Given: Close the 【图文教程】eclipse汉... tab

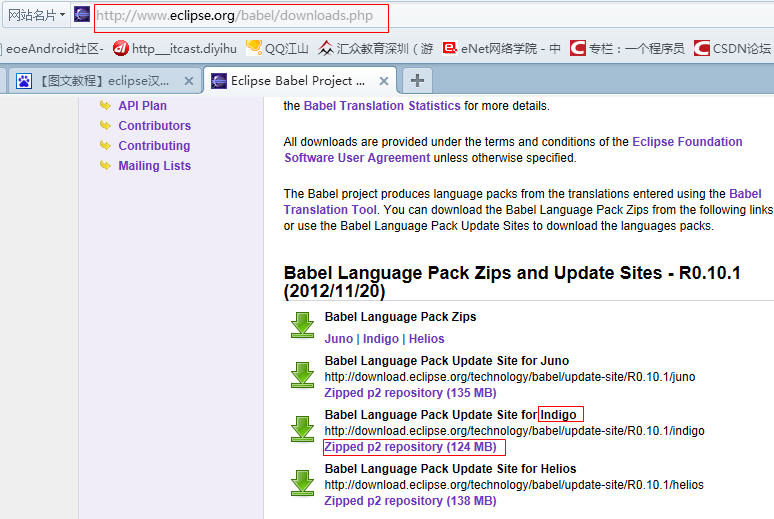Looking at the screenshot, I should click(x=189, y=81).
